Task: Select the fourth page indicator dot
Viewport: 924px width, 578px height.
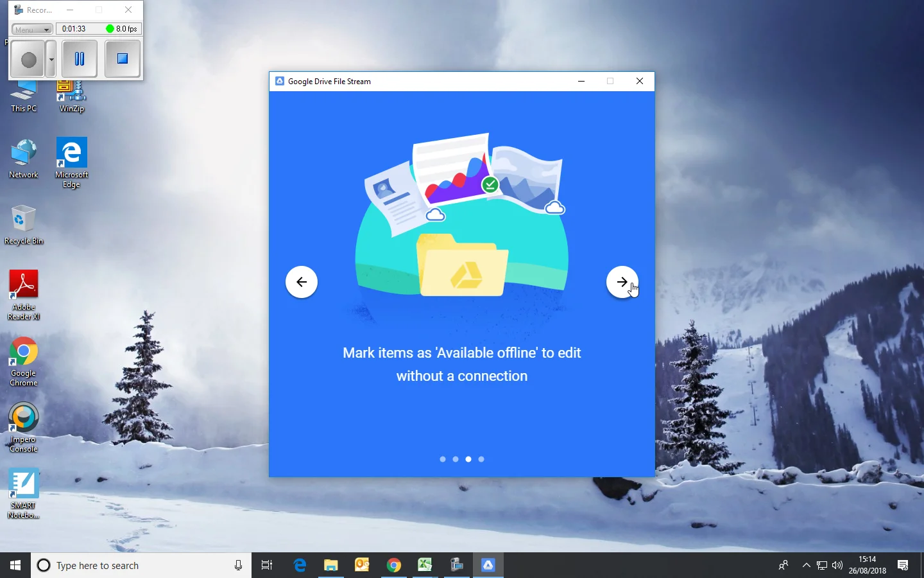Action: point(481,459)
